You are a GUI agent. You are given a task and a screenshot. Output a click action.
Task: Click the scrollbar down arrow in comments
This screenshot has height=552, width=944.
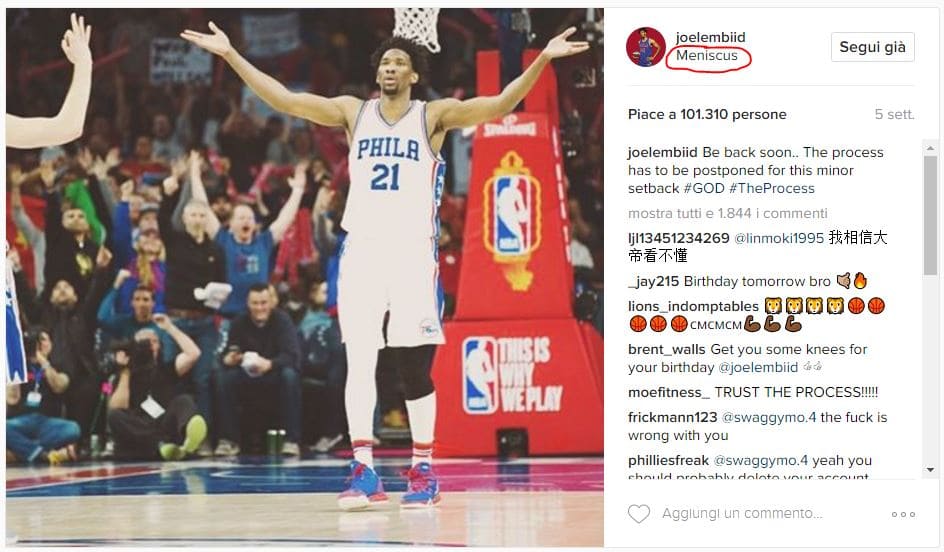(930, 470)
